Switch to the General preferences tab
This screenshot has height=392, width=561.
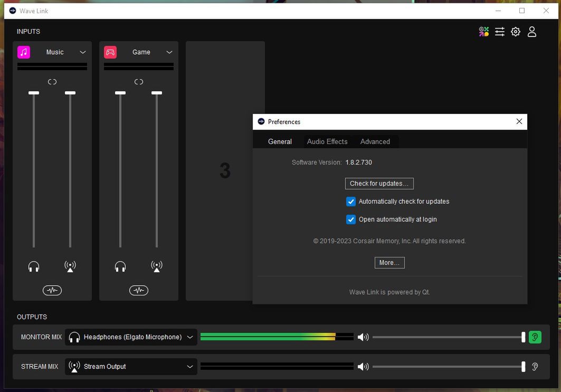click(x=280, y=141)
